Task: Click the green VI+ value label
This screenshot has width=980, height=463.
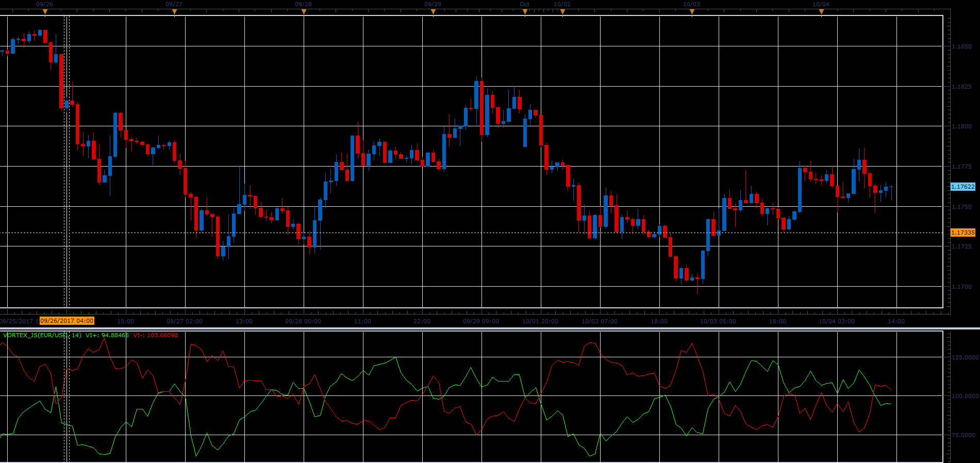Action: pyautogui.click(x=107, y=335)
